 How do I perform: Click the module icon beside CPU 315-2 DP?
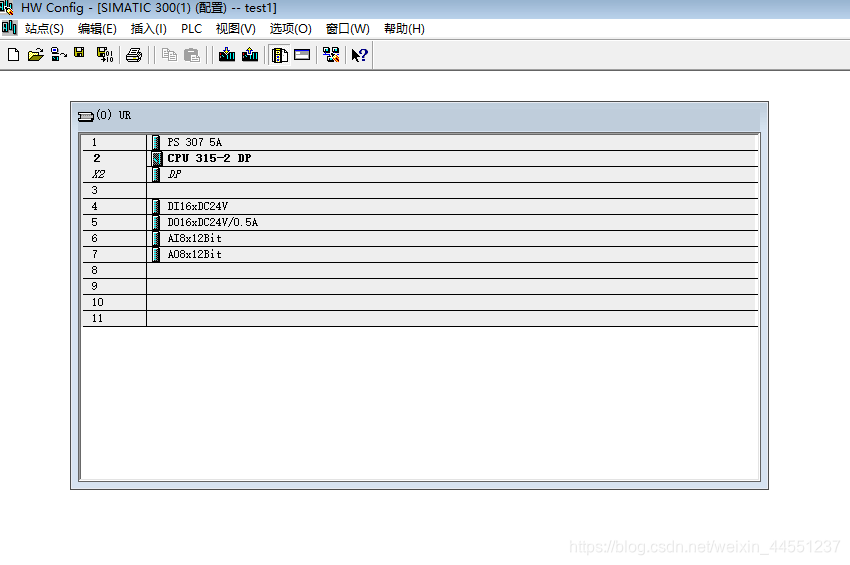tap(157, 158)
